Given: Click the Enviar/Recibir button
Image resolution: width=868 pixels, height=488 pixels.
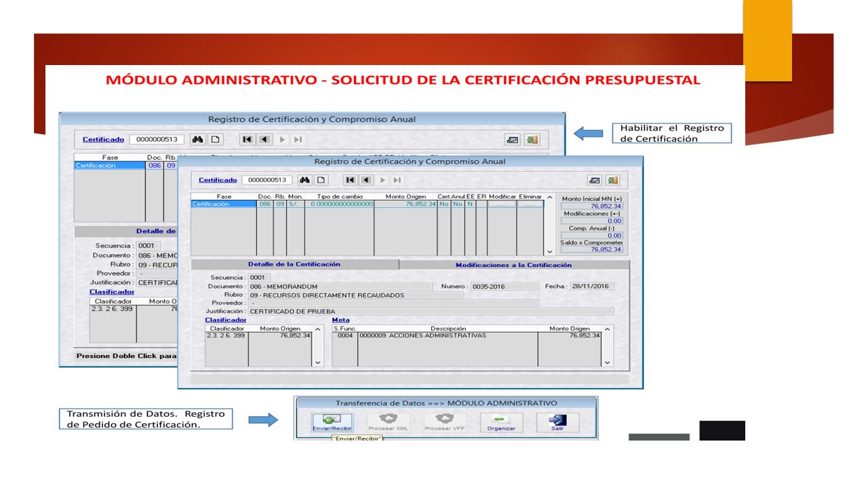Looking at the screenshot, I should tap(332, 422).
